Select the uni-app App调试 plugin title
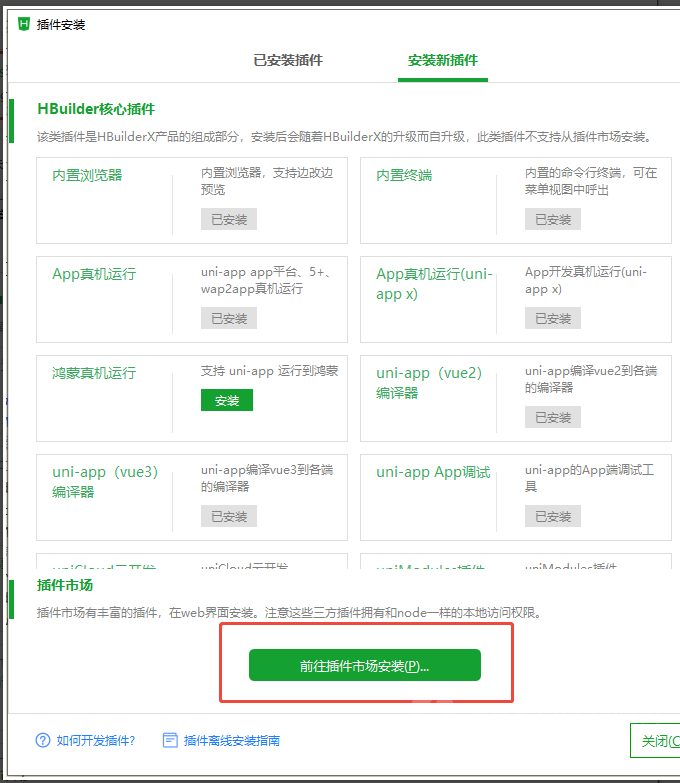 [433, 472]
